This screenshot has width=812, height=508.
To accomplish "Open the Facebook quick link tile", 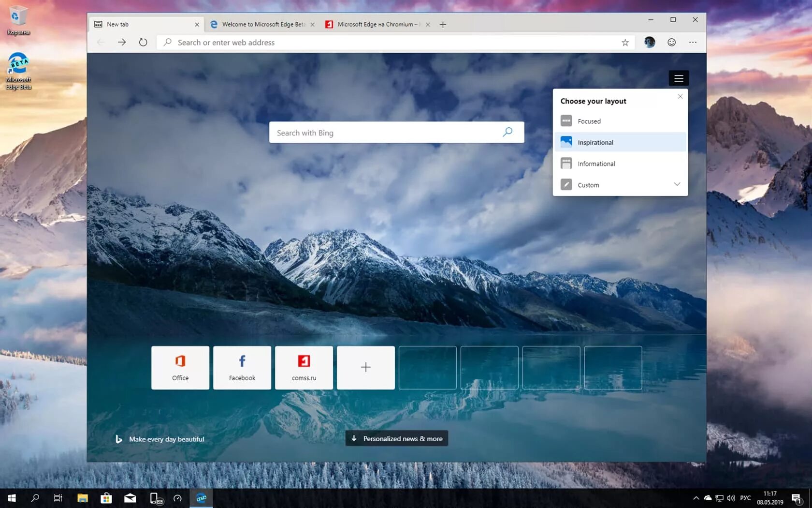I will pos(242,367).
